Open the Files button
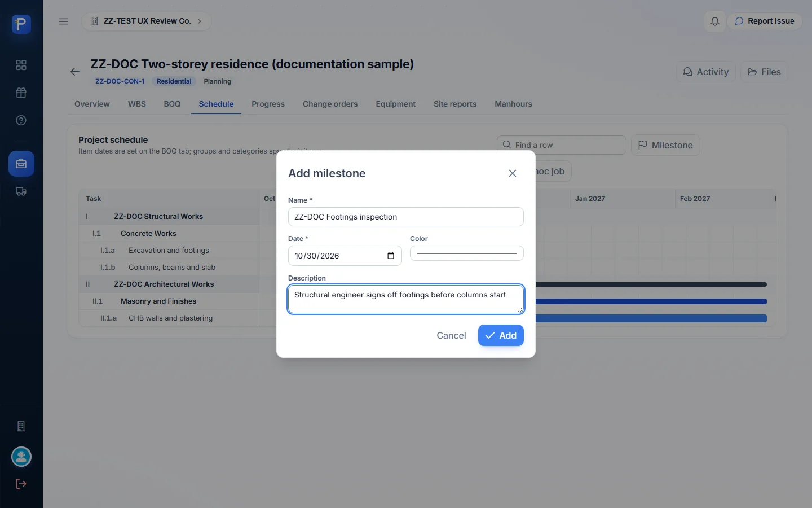 point(764,72)
